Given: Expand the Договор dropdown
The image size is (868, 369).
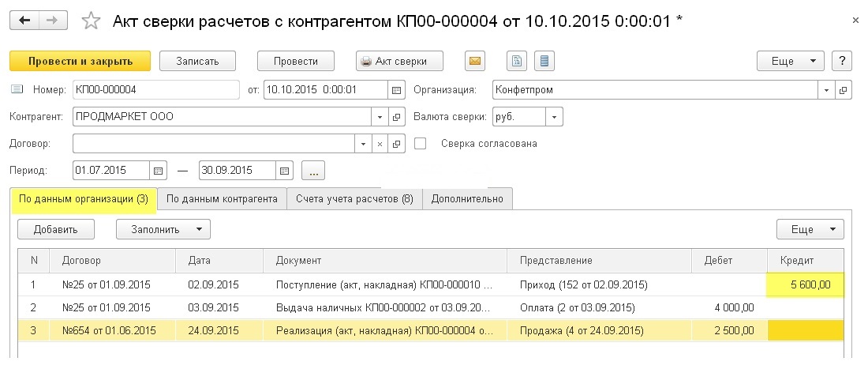Looking at the screenshot, I should tap(363, 144).
